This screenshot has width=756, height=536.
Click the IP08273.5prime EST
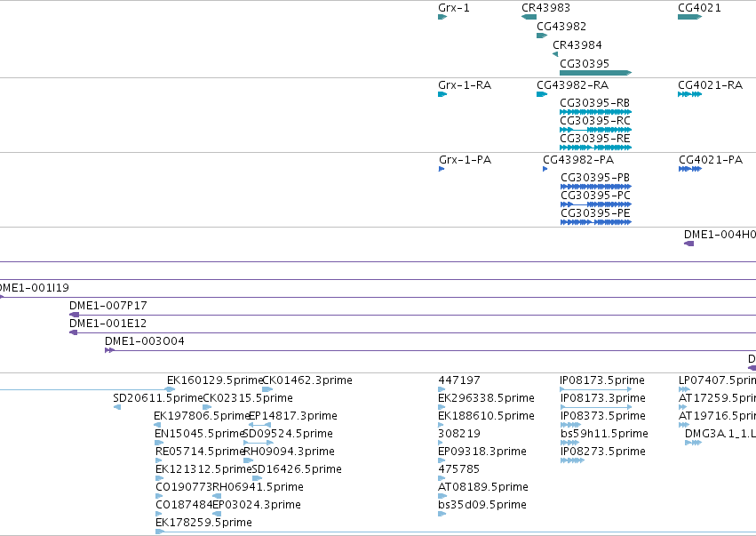coord(572,460)
